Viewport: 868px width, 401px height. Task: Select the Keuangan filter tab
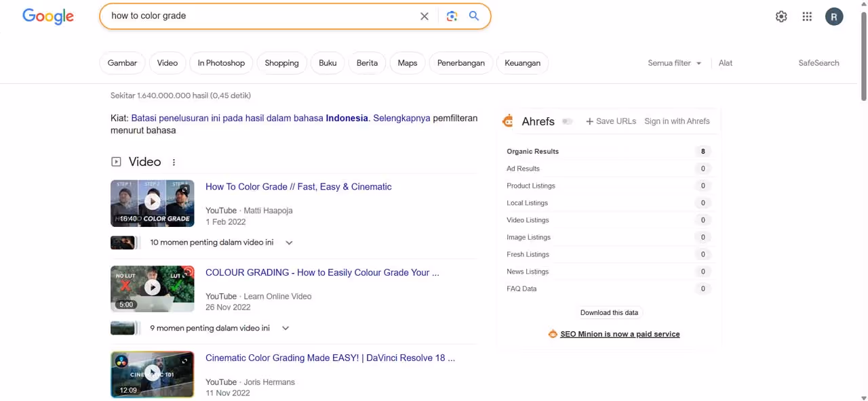(x=523, y=63)
